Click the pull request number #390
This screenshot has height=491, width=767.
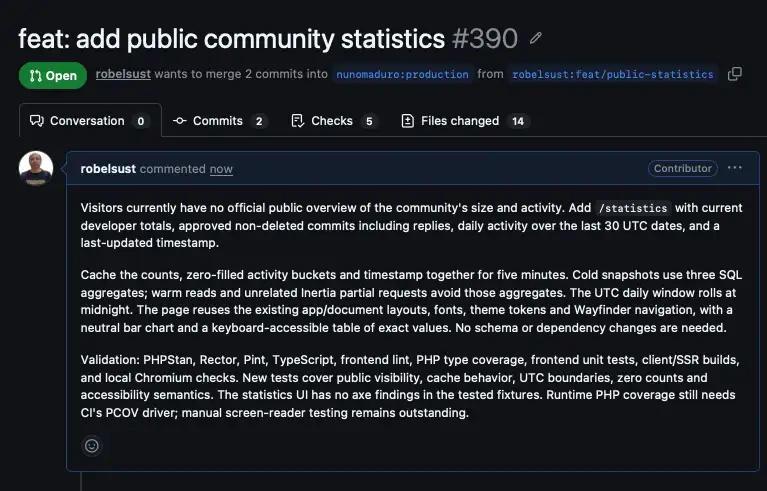pos(485,39)
